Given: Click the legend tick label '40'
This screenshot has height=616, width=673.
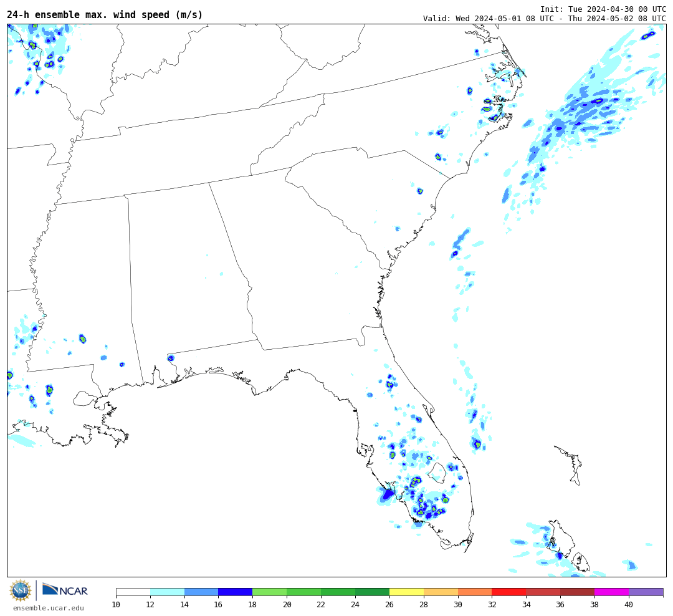Looking at the screenshot, I should click(629, 605).
